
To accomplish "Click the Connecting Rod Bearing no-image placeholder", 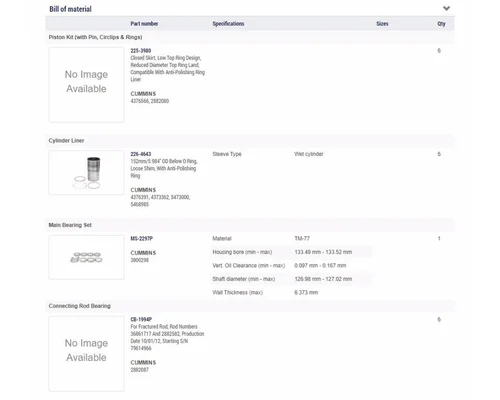I will [86, 353].
